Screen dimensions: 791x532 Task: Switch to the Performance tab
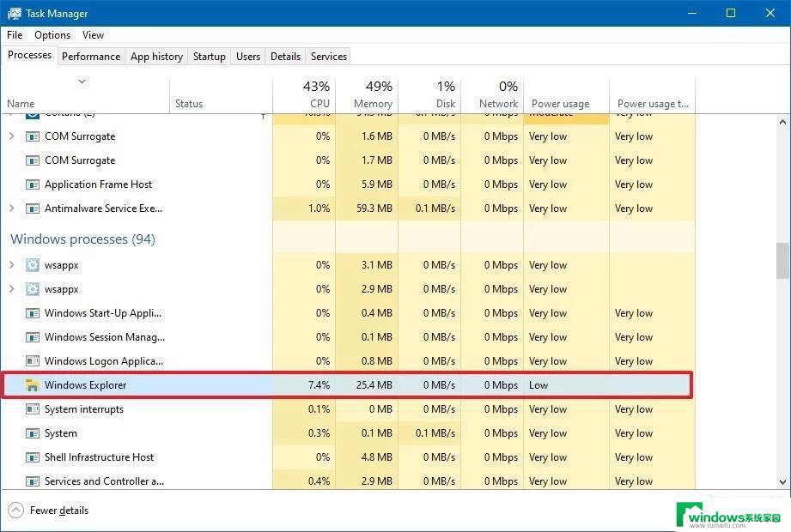point(91,57)
